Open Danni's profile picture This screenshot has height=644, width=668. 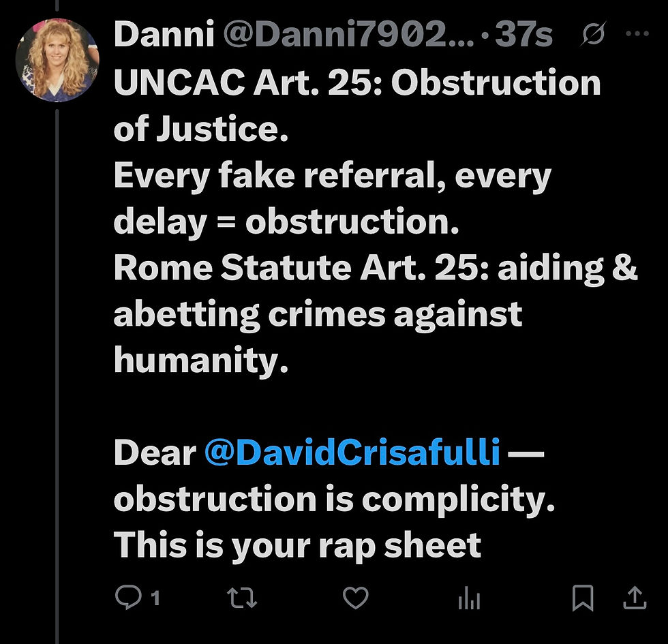tap(57, 59)
